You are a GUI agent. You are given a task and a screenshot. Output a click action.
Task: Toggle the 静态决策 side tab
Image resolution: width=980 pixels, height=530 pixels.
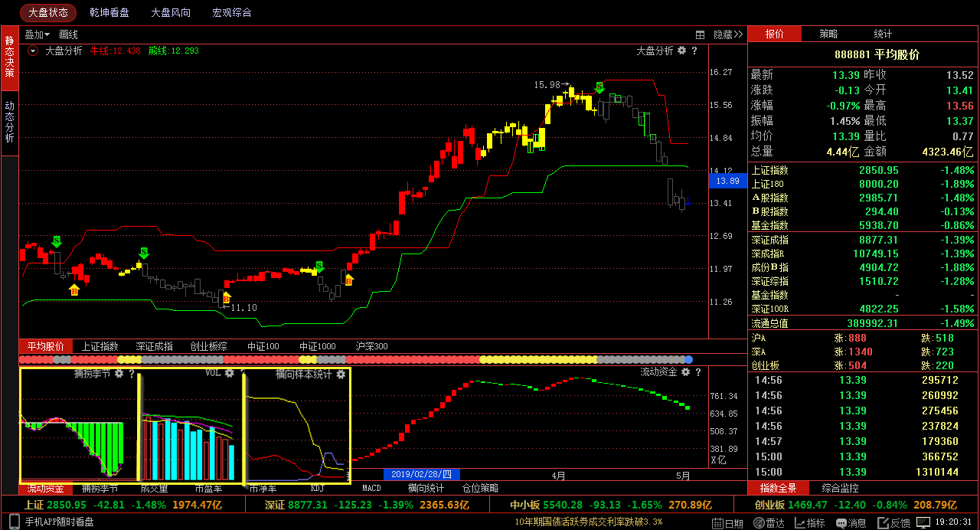9,57
